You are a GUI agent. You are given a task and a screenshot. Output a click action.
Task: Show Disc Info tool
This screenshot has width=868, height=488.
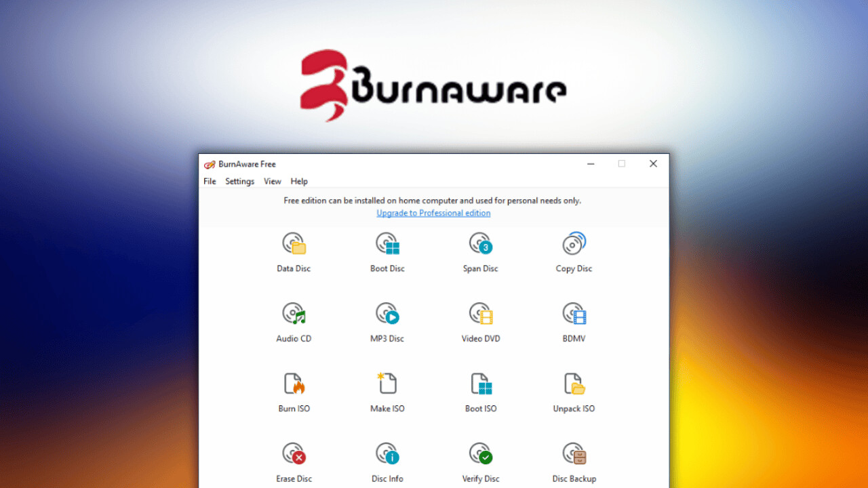(387, 455)
